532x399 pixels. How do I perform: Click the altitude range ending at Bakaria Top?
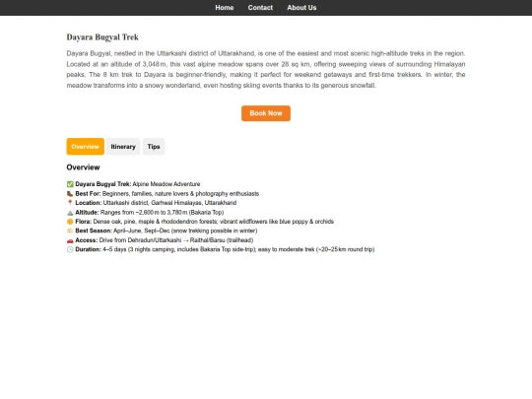coord(163,213)
